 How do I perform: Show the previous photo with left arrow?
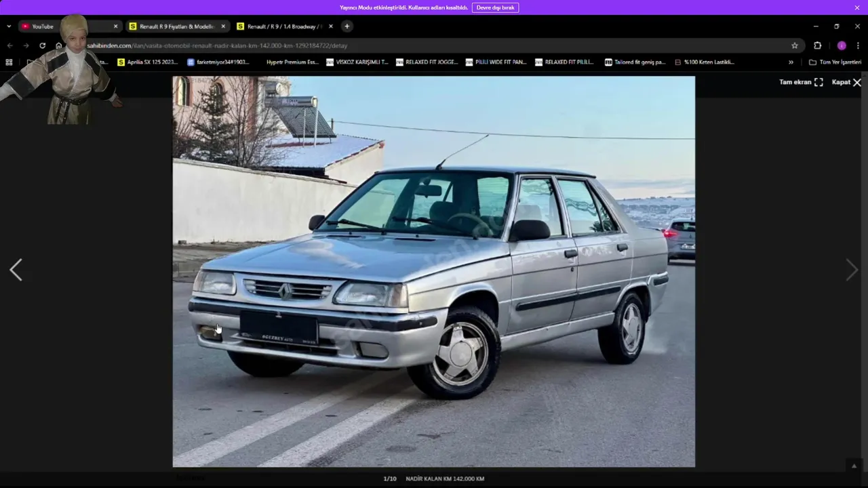click(x=16, y=270)
